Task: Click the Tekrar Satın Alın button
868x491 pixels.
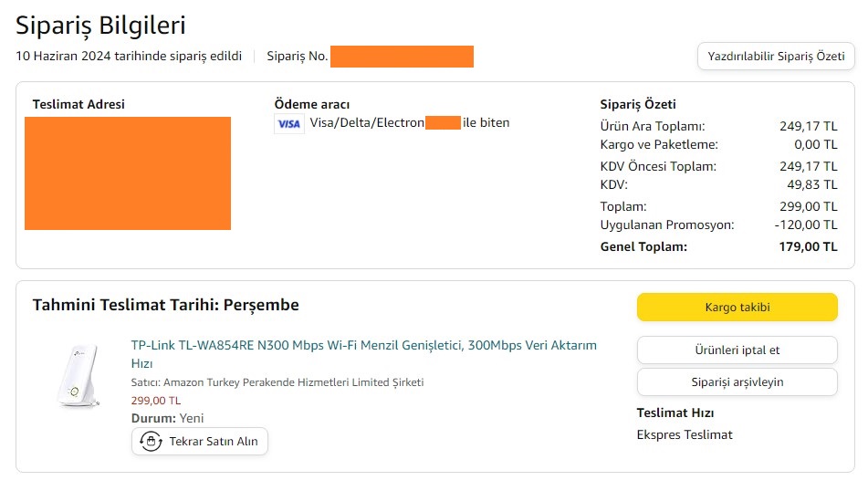Action: pos(200,442)
